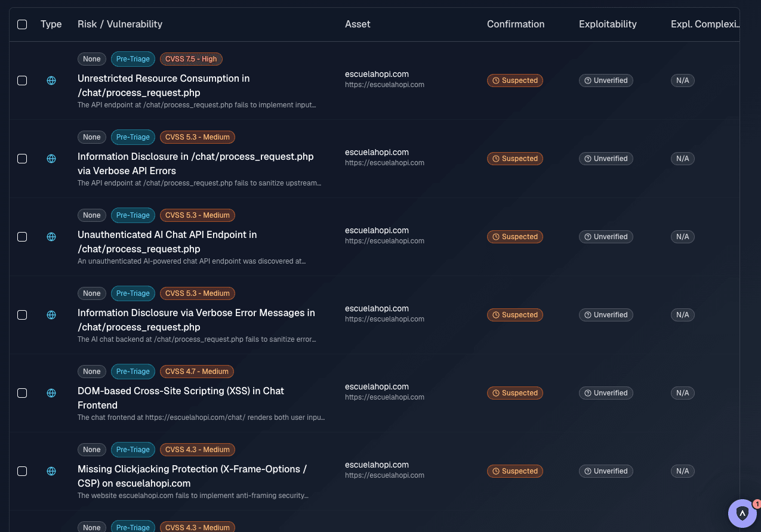Sort by Risk / Vulnerability column header
Screen dimensions: 761x532
[x=120, y=24]
